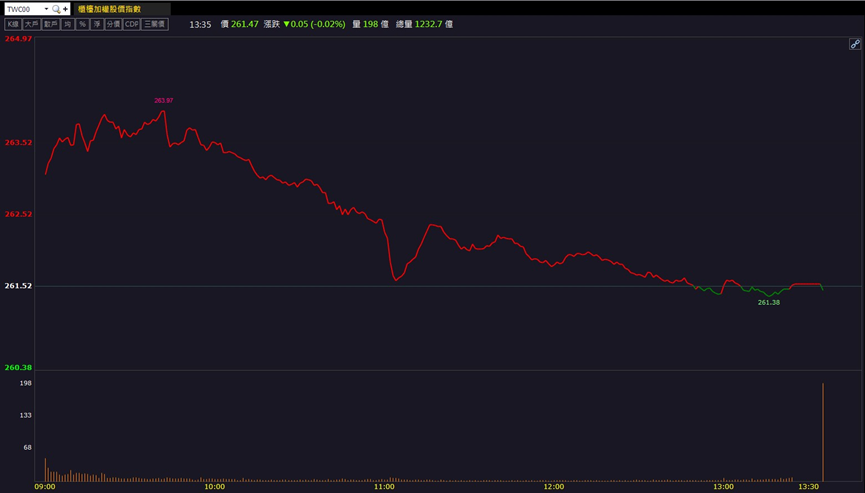Click the chain link icon at top right
Viewport: 865px width, 493px height.
point(855,44)
